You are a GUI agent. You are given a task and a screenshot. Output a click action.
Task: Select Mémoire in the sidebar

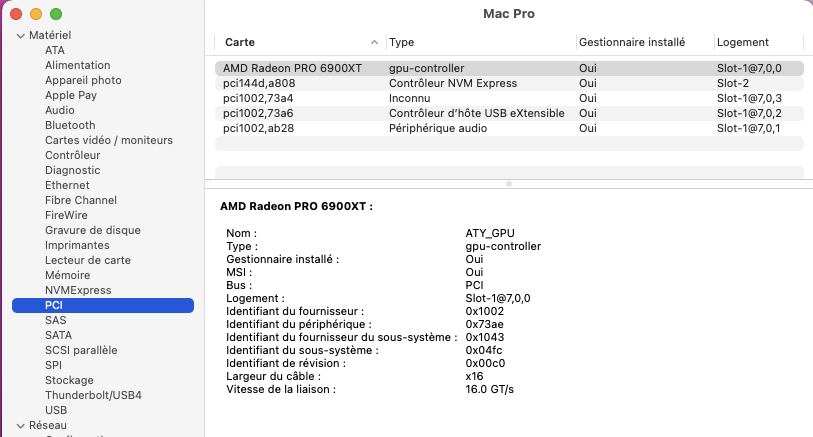click(x=67, y=275)
